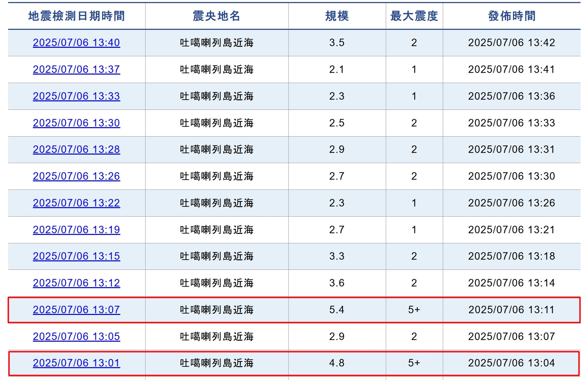Click publish time 2025/07/06 13:36
588x380 pixels.
coord(512,96)
